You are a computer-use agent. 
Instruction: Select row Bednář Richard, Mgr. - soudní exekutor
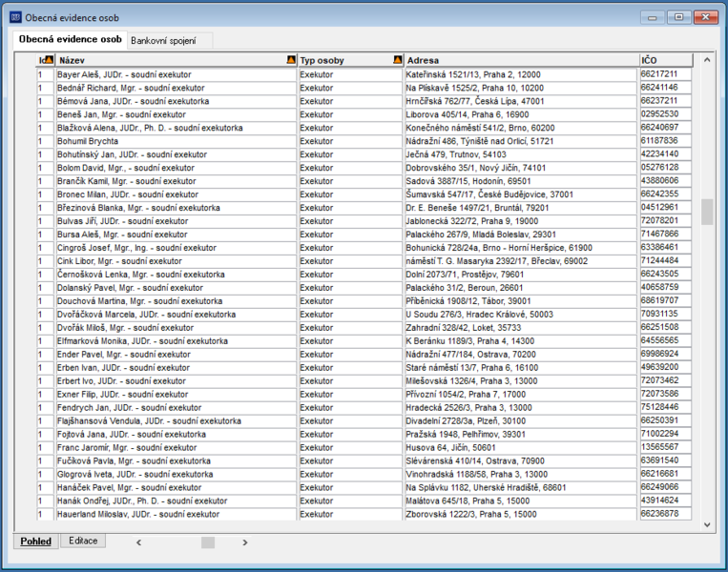click(364, 88)
